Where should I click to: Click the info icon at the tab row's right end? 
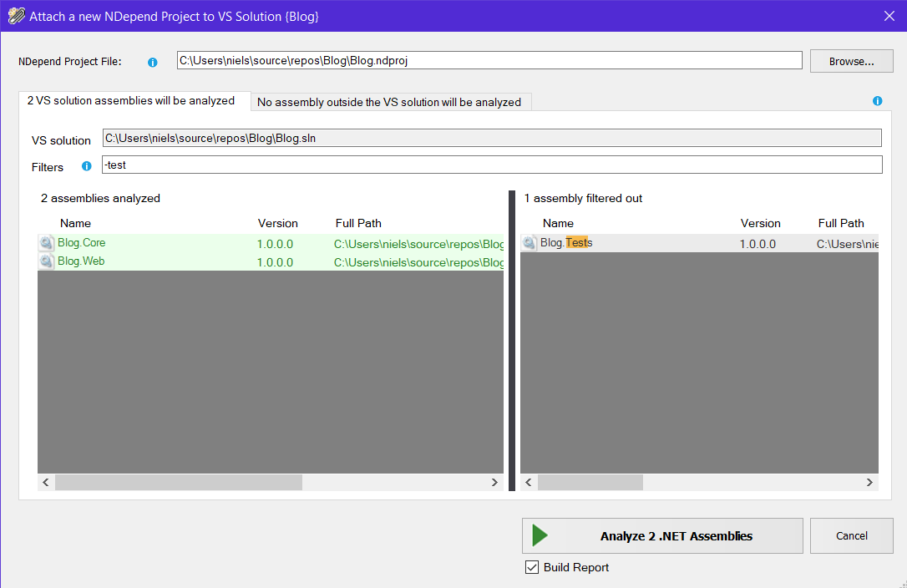878,101
